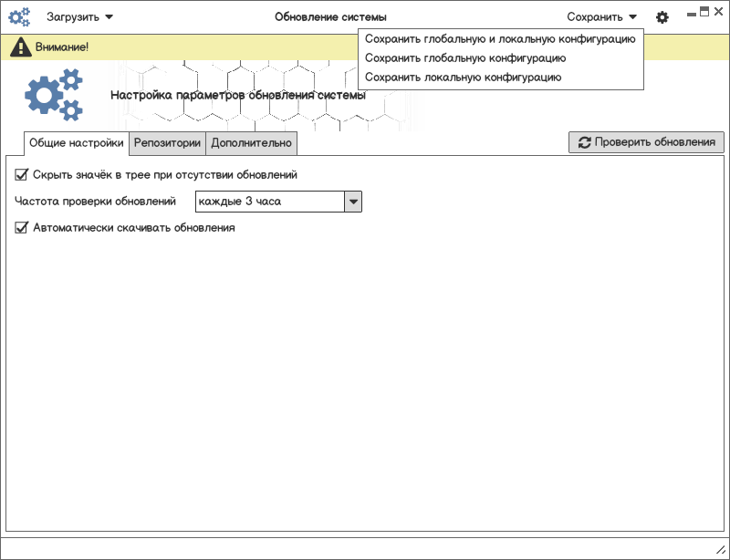This screenshot has width=730, height=560.
Task: Minimize the window
Action: pos(692,14)
